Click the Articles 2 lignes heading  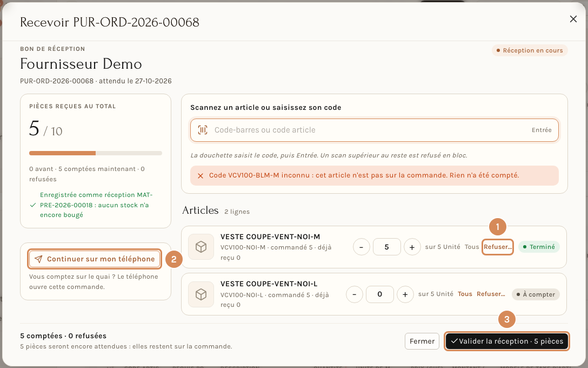tap(216, 211)
